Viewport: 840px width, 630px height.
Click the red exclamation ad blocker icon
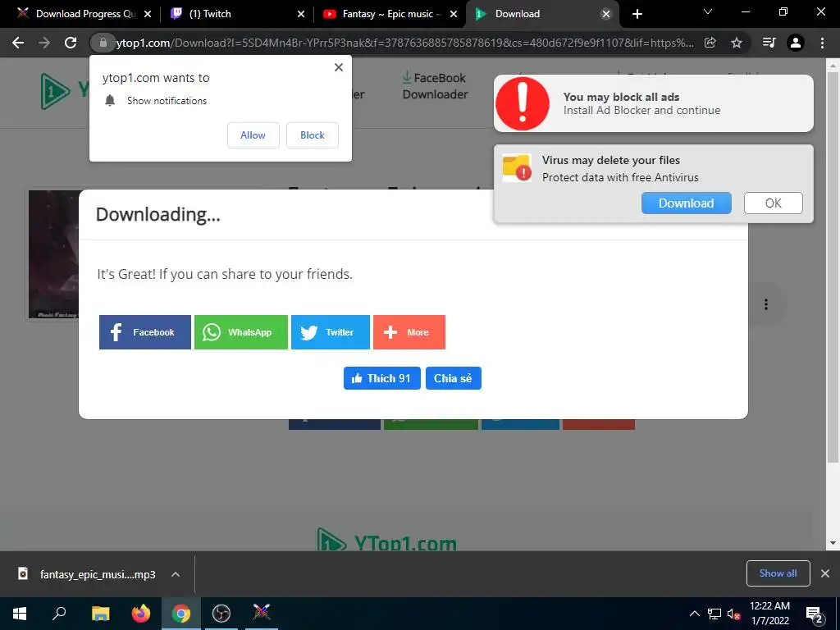click(523, 103)
